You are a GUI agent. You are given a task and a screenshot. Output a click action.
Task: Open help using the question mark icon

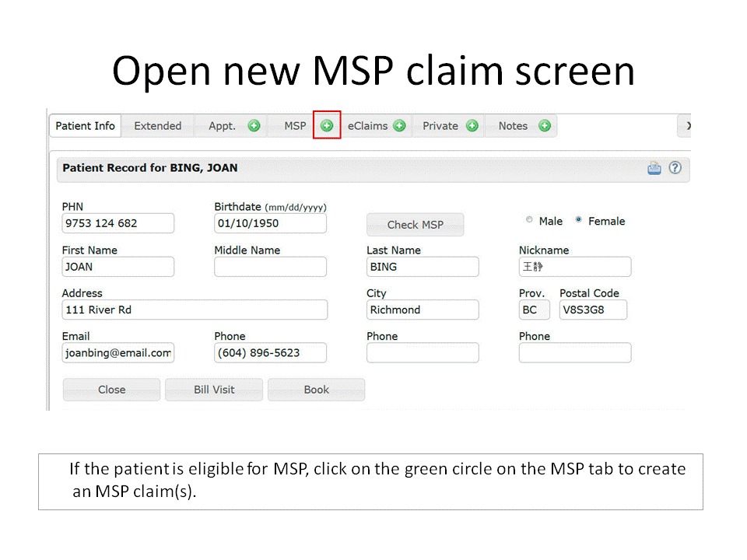click(x=675, y=168)
